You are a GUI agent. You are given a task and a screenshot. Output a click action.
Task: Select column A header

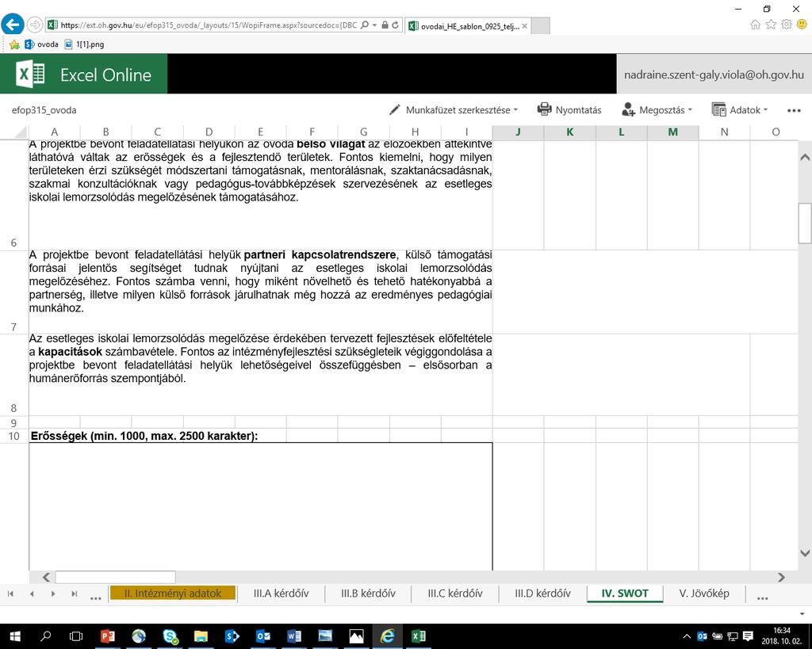point(55,132)
